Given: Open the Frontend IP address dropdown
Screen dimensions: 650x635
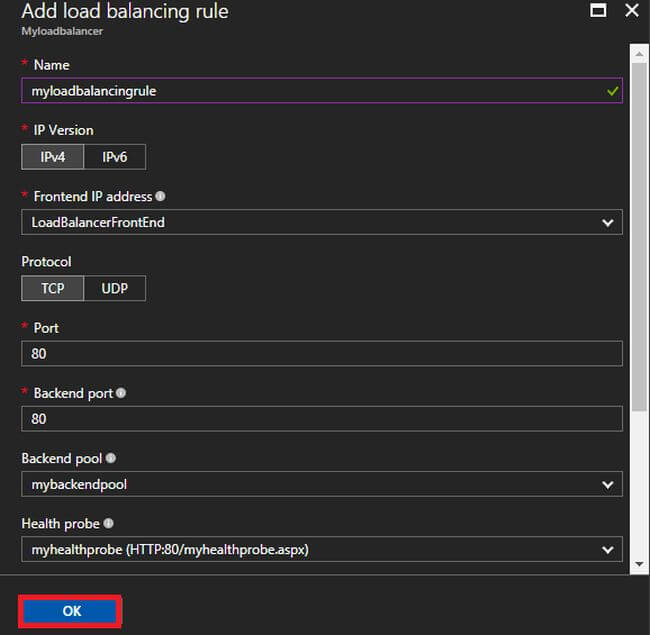Looking at the screenshot, I should tap(321, 222).
